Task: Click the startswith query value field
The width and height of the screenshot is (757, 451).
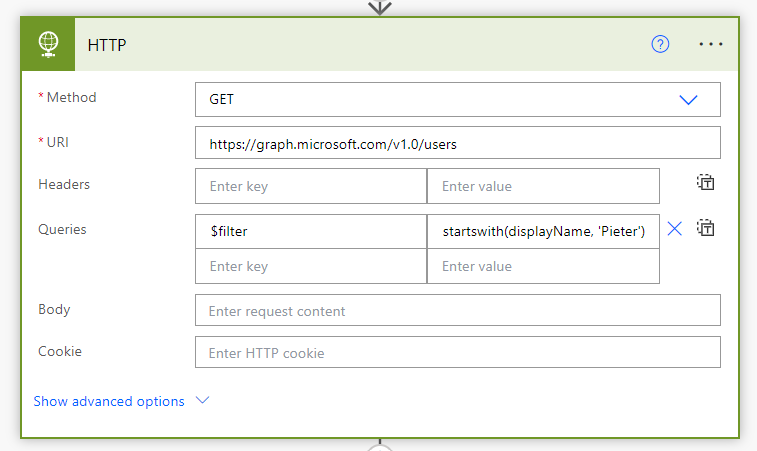Action: (x=543, y=231)
